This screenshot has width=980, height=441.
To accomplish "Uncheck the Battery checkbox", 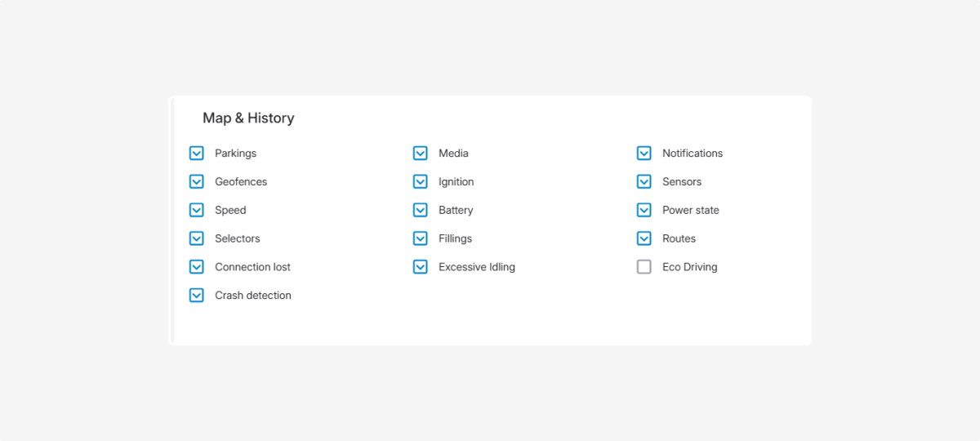I will (x=420, y=210).
